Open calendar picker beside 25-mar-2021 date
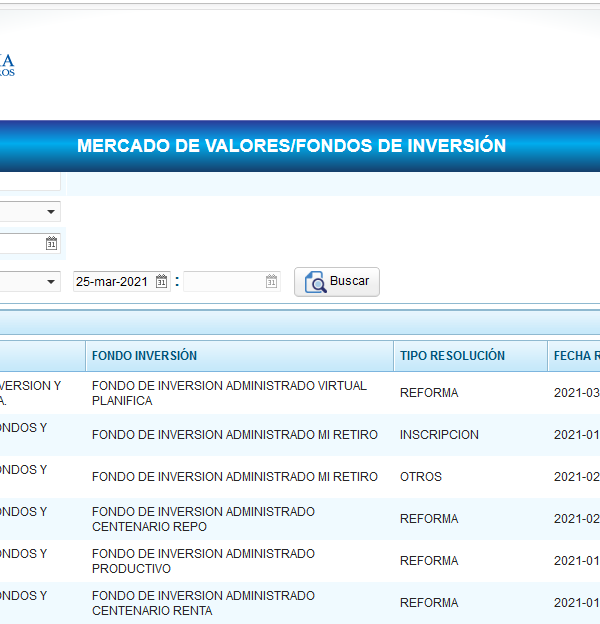 (162, 282)
